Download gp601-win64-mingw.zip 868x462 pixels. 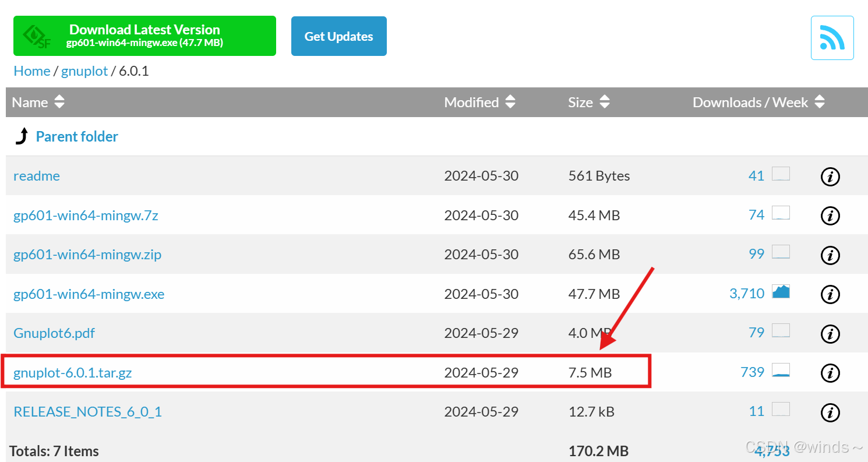87,255
